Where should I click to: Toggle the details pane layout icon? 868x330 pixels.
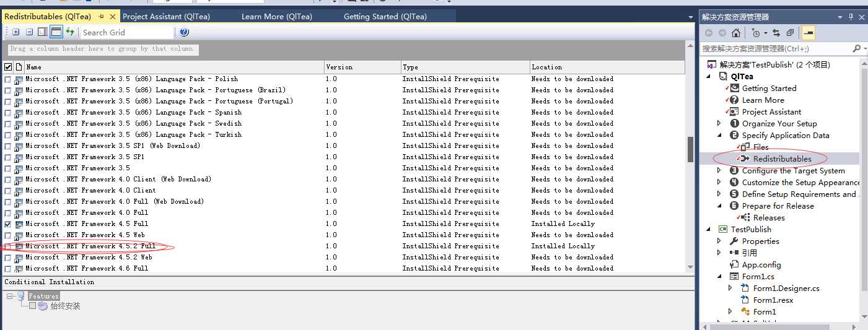click(x=43, y=32)
